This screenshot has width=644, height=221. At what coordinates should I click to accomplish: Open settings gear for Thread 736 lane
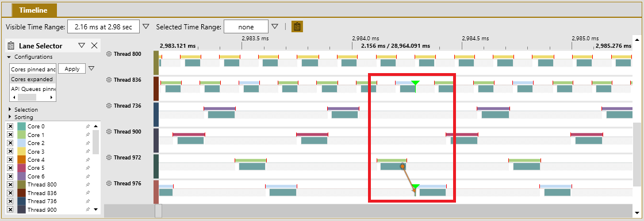tap(109, 105)
